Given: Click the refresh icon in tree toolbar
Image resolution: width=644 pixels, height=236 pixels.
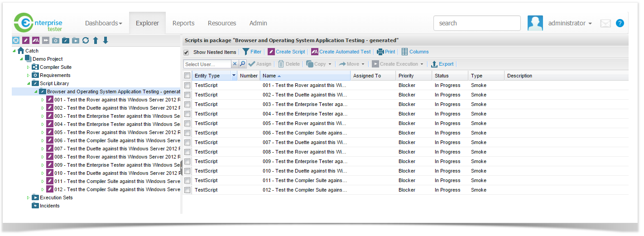Looking at the screenshot, I should tap(86, 40).
